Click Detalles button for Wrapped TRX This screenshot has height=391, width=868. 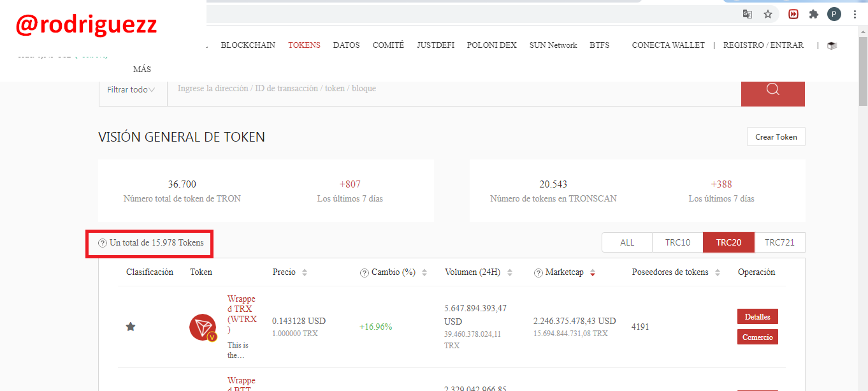(758, 317)
